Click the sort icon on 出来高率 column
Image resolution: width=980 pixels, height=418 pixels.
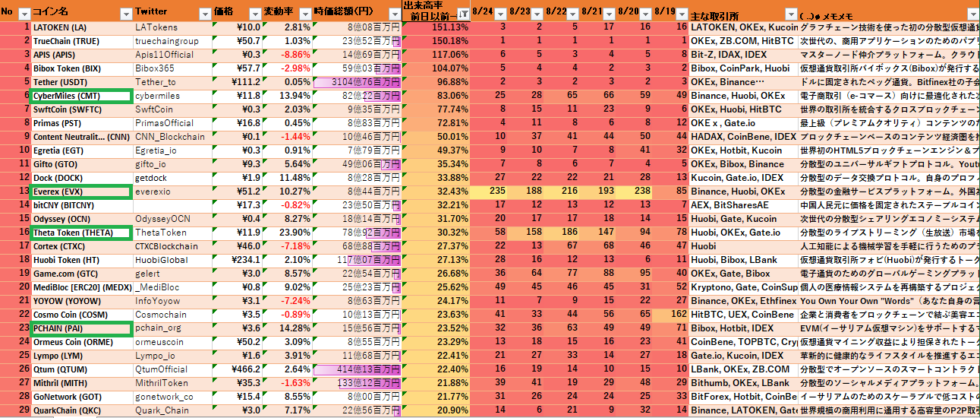click(x=462, y=14)
